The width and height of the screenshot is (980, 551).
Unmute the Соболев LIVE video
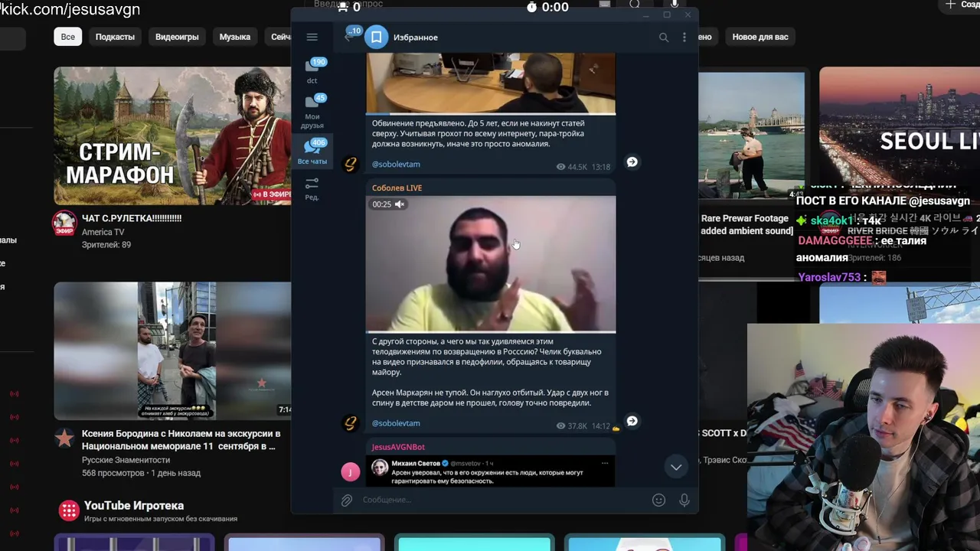pyautogui.click(x=399, y=204)
